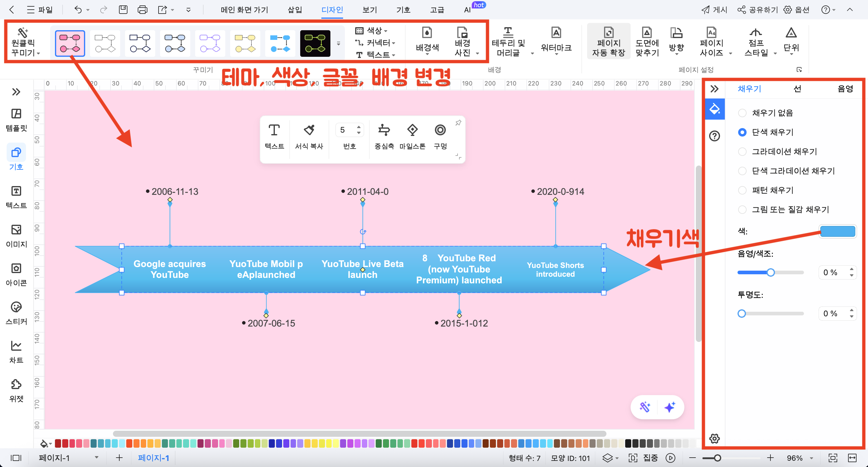This screenshot has width=868, height=467.
Task: Click the undo arrow icon
Action: (x=78, y=10)
